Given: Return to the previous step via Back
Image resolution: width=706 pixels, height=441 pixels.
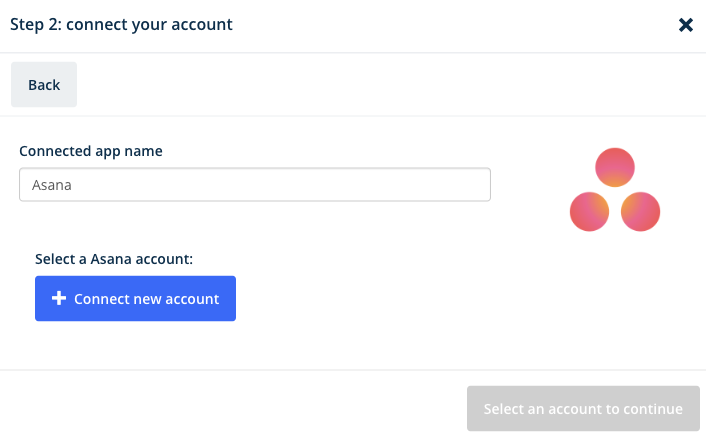Looking at the screenshot, I should (x=44, y=85).
